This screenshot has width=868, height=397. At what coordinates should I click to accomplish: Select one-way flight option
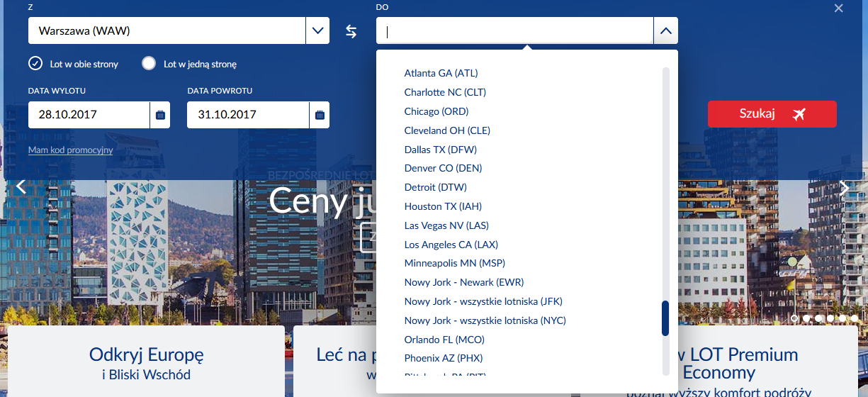[x=189, y=64]
